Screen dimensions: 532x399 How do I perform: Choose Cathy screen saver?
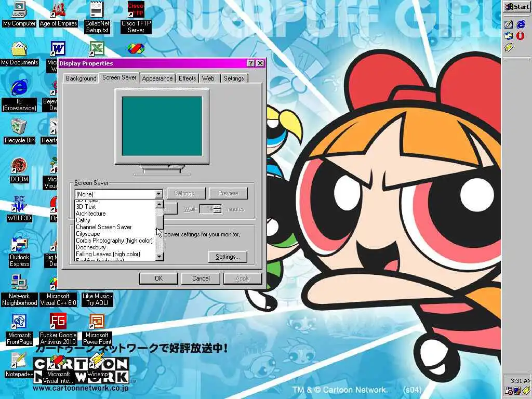tap(115, 220)
